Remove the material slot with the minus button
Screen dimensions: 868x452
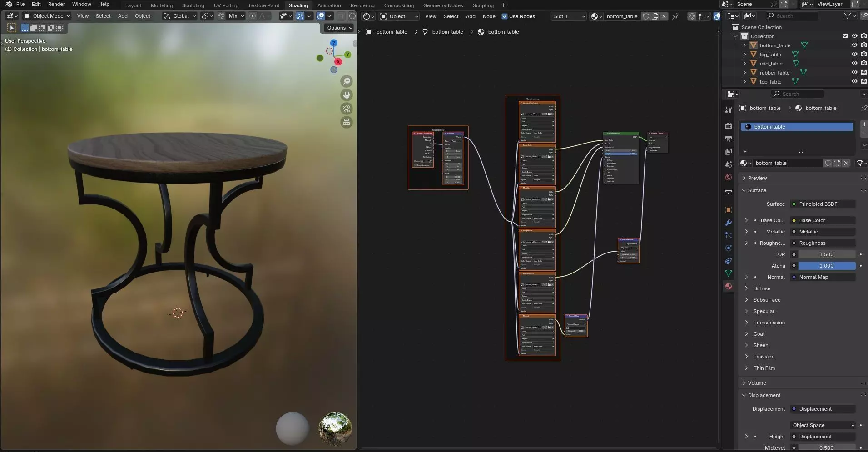tap(864, 133)
